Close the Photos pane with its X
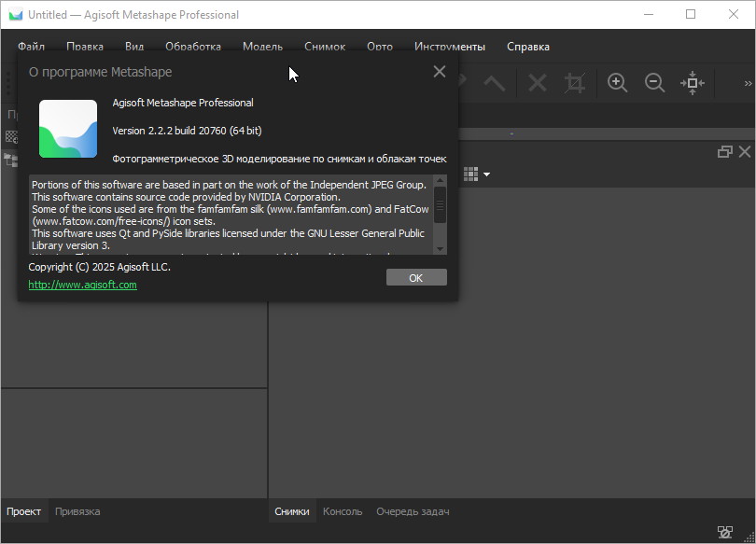756x544 pixels. pyautogui.click(x=745, y=152)
